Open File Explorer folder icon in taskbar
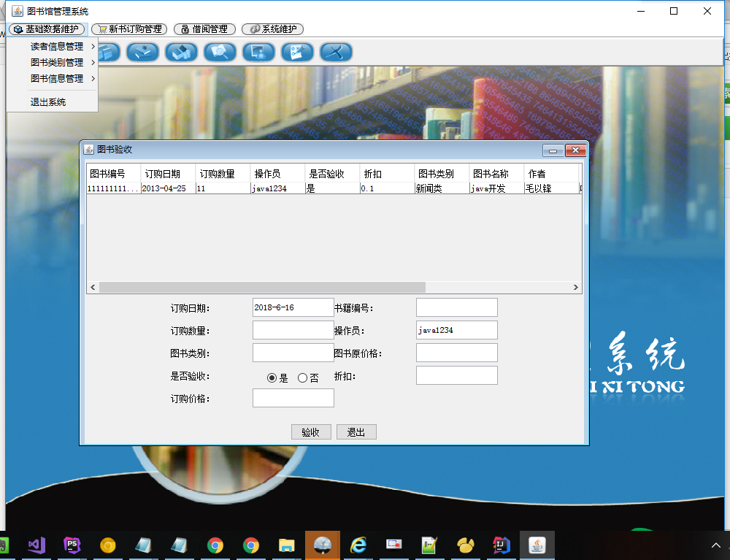Image resolution: width=730 pixels, height=560 pixels. [x=286, y=545]
